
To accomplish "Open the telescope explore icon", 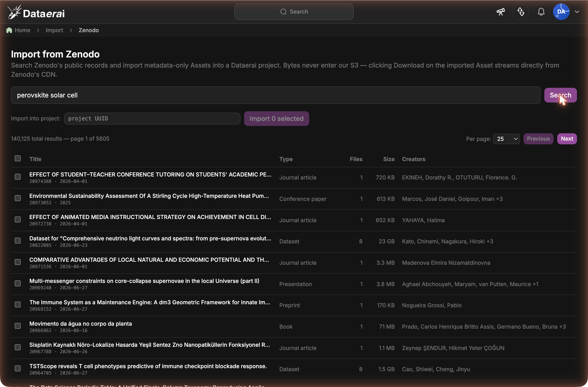I will tap(500, 12).
